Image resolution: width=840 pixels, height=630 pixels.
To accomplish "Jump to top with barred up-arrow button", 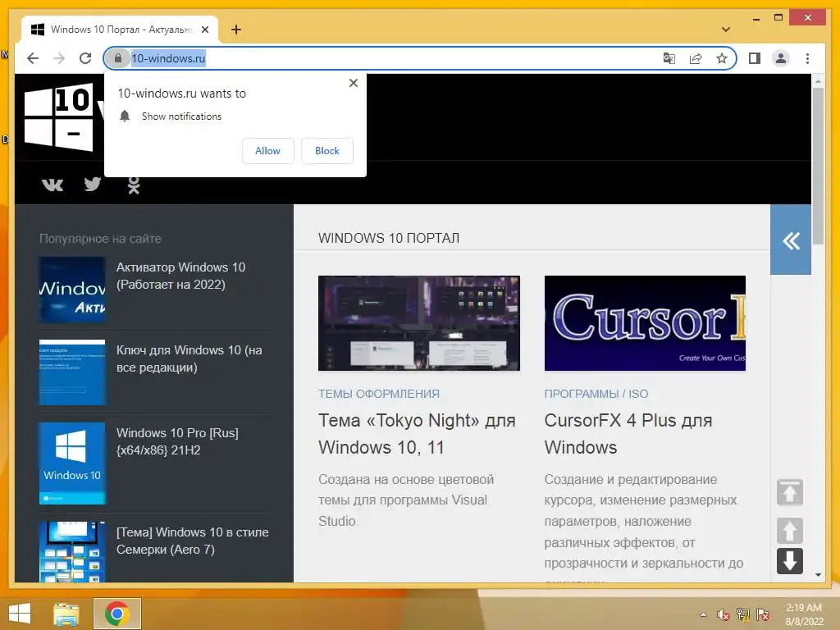I will pos(790,492).
